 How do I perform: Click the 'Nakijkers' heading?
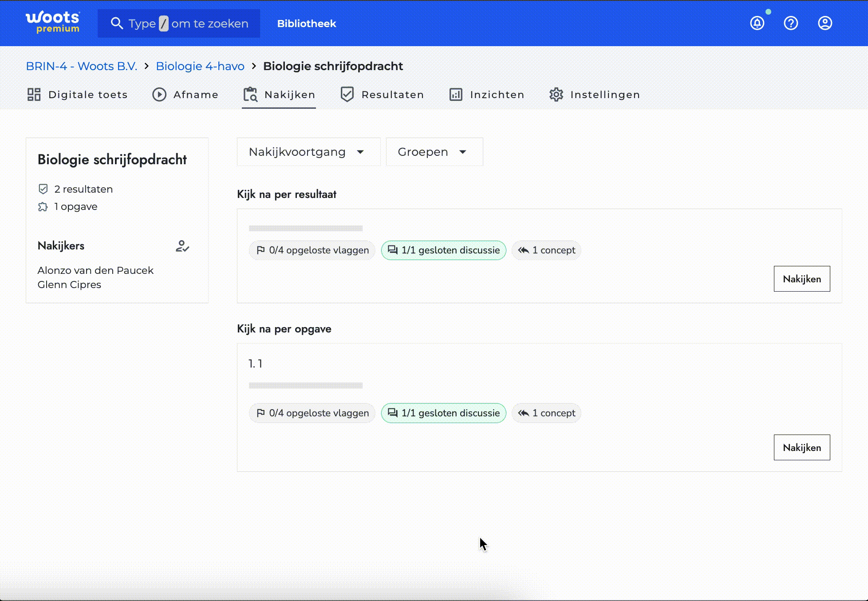click(x=61, y=246)
